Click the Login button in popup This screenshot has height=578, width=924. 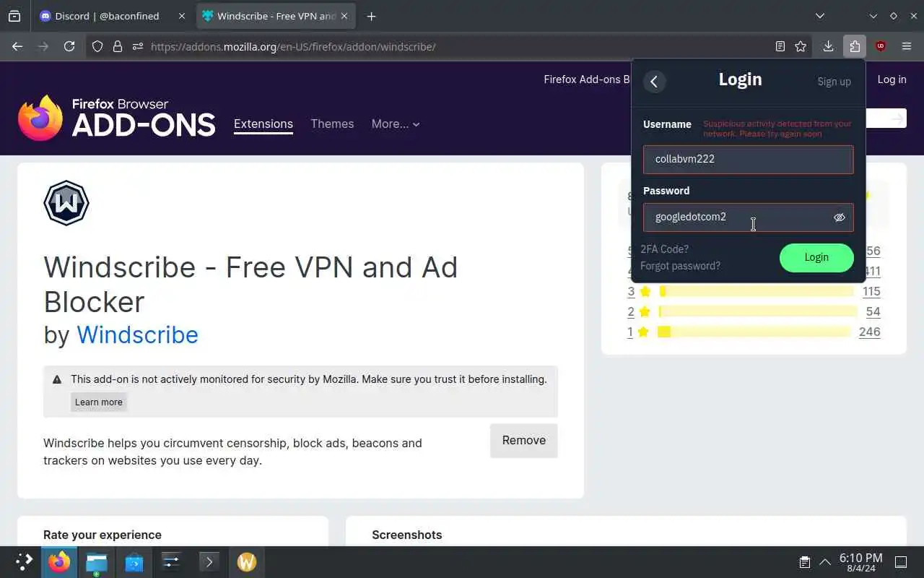[816, 257]
